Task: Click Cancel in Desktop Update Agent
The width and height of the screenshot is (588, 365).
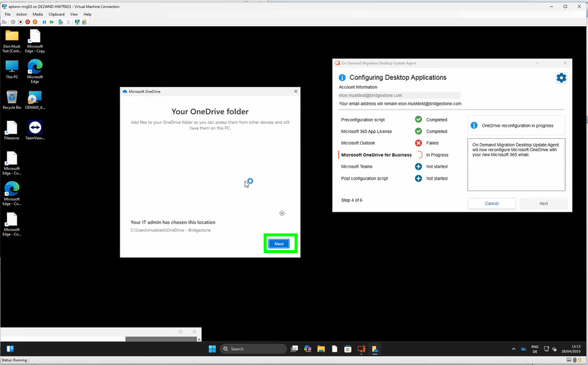Action: tap(492, 203)
